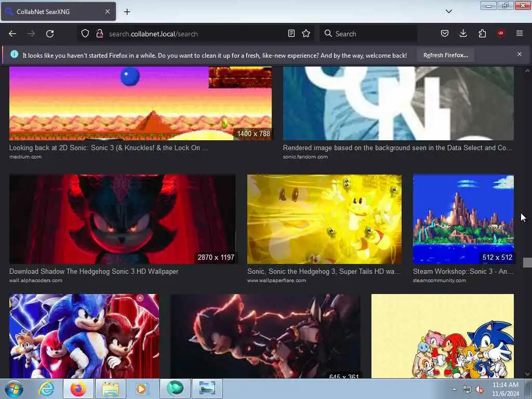532x399 pixels.
Task: Close the CollabNet SearXNG tab
Action: click(108, 11)
